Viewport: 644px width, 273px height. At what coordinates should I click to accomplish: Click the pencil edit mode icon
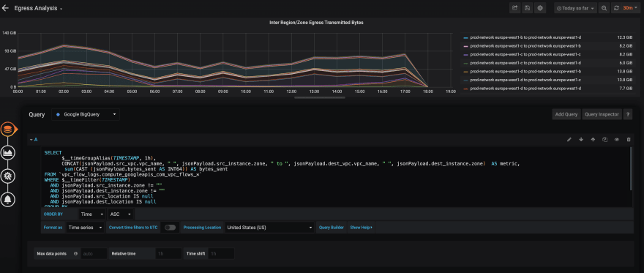point(569,140)
